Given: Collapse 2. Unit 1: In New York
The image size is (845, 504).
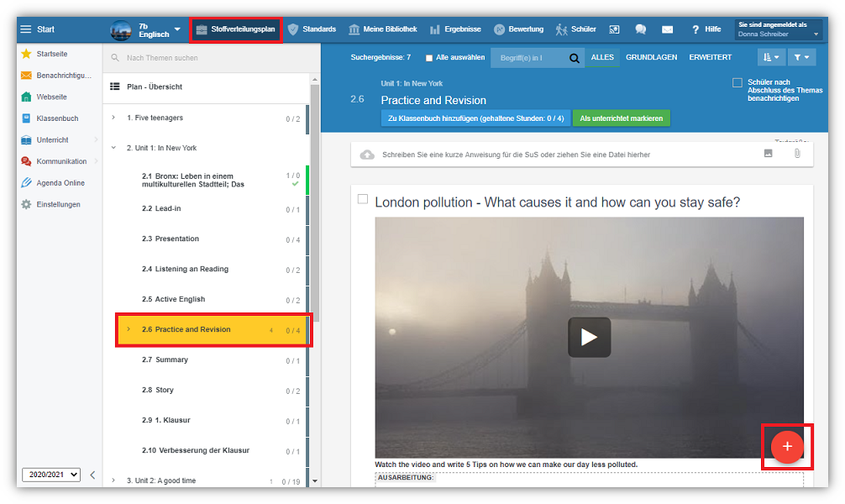Looking at the screenshot, I should [x=113, y=148].
